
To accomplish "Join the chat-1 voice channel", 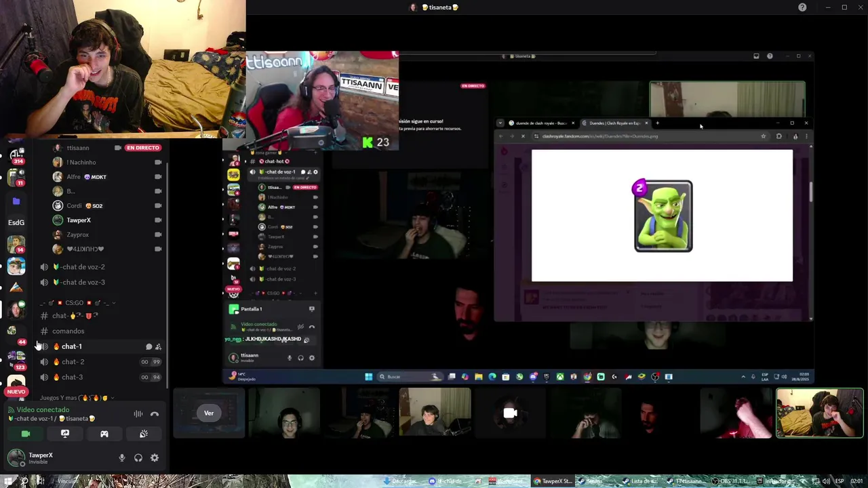I will (71, 346).
